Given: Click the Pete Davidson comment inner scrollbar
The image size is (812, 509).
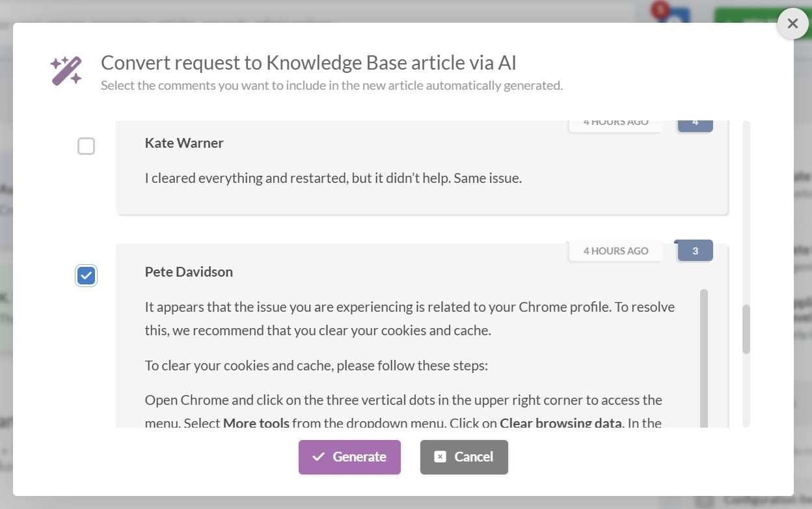Looking at the screenshot, I should (x=704, y=358).
